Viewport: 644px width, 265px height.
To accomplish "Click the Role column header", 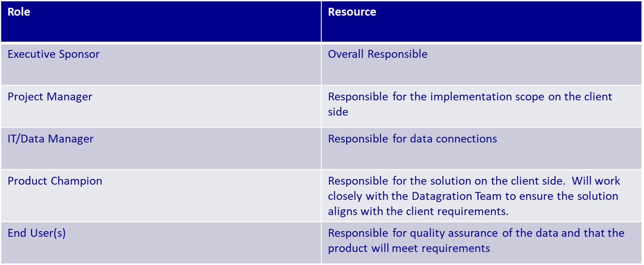I will point(161,21).
